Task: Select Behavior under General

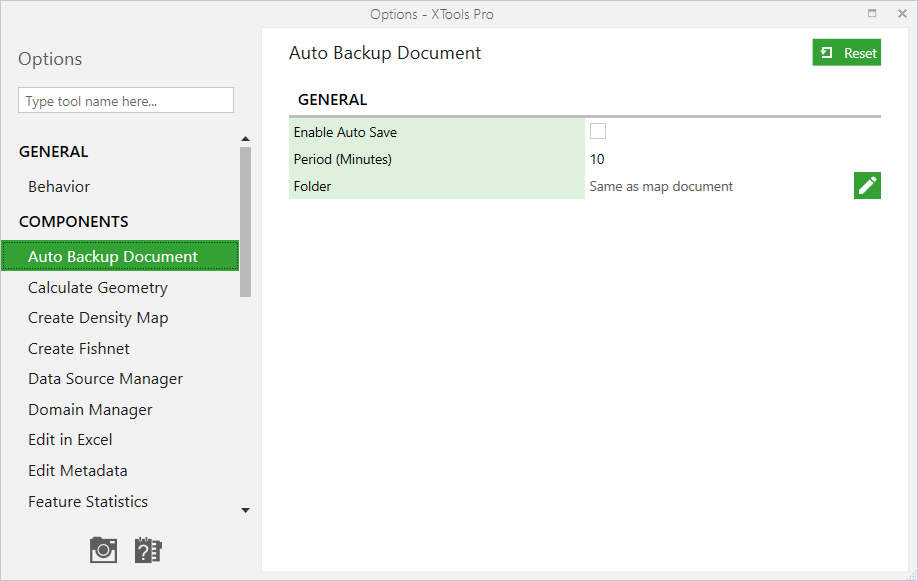Action: pyautogui.click(x=59, y=187)
